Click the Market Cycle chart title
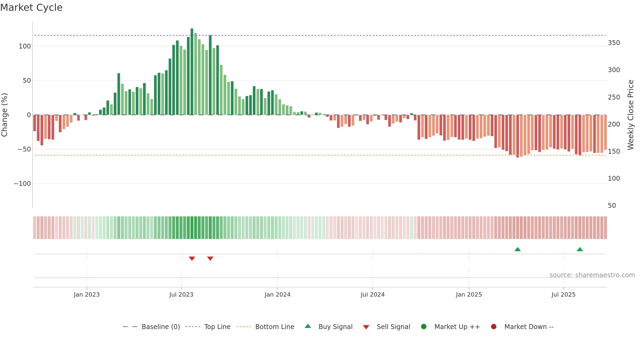The width and height of the screenshot is (644, 362). (x=31, y=8)
